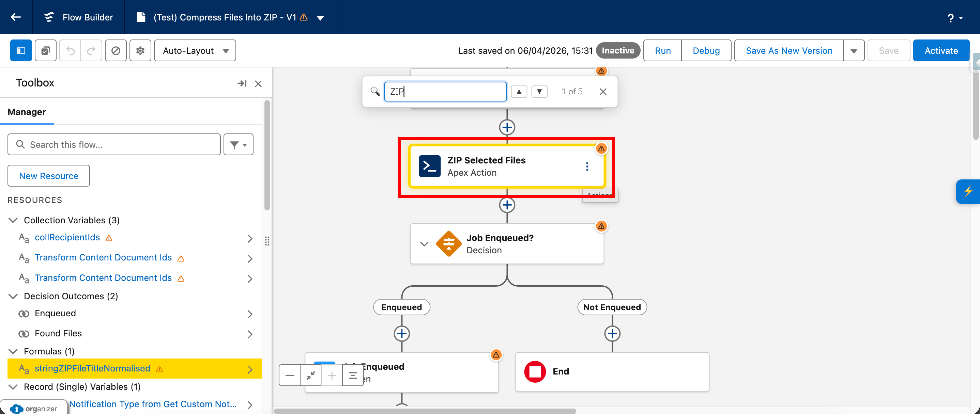Open the Save As New Version dropdown arrow
980x414 pixels.
pos(854,50)
